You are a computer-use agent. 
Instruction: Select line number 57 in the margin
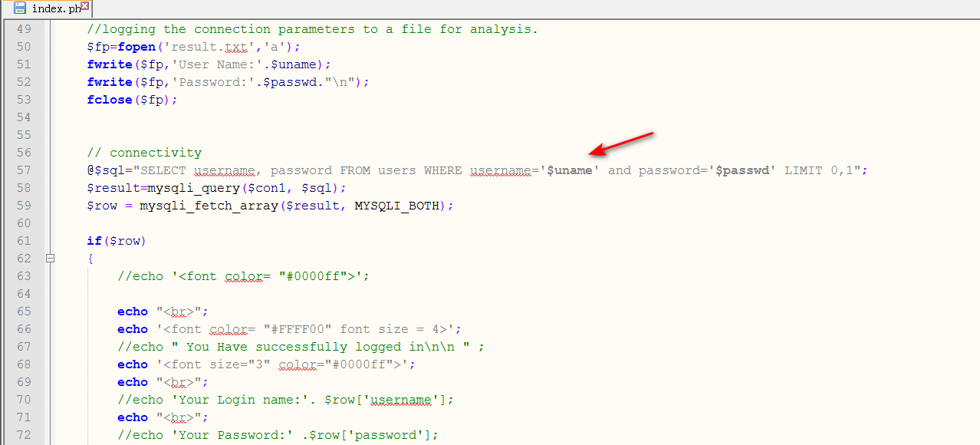coord(23,170)
